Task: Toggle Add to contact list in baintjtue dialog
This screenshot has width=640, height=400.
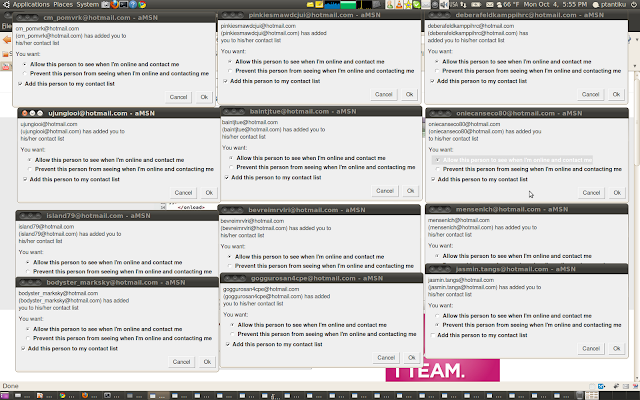Action: tap(227, 178)
